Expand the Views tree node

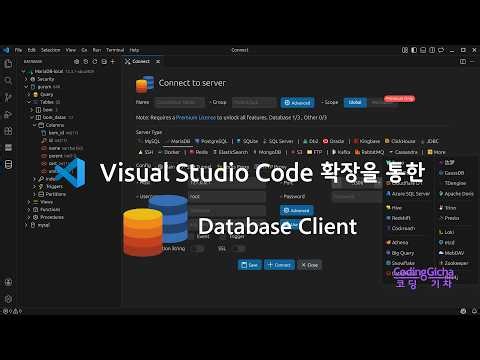29,202
